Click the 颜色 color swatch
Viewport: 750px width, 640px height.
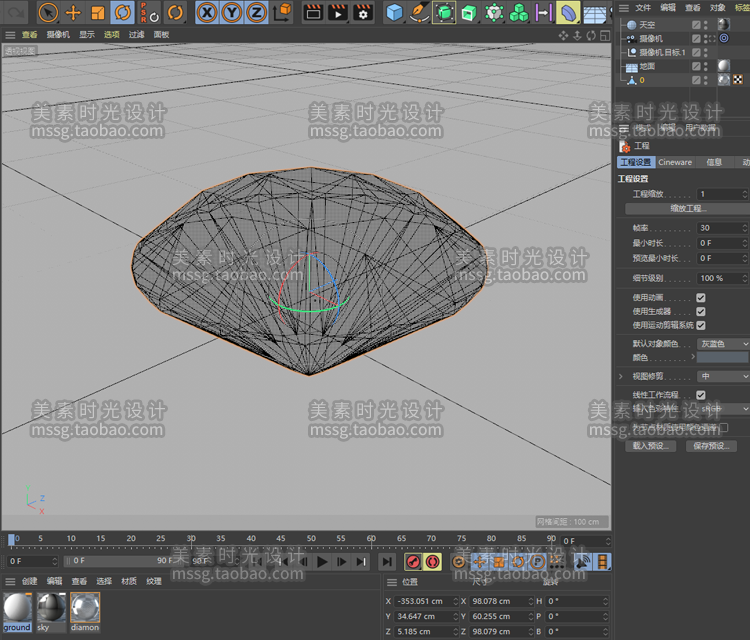coord(722,357)
